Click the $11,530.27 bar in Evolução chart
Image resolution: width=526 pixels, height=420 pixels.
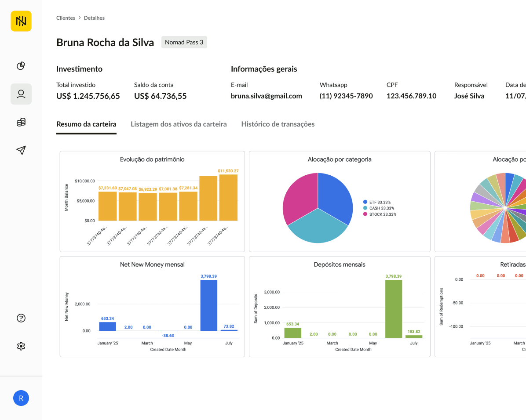pos(228,198)
